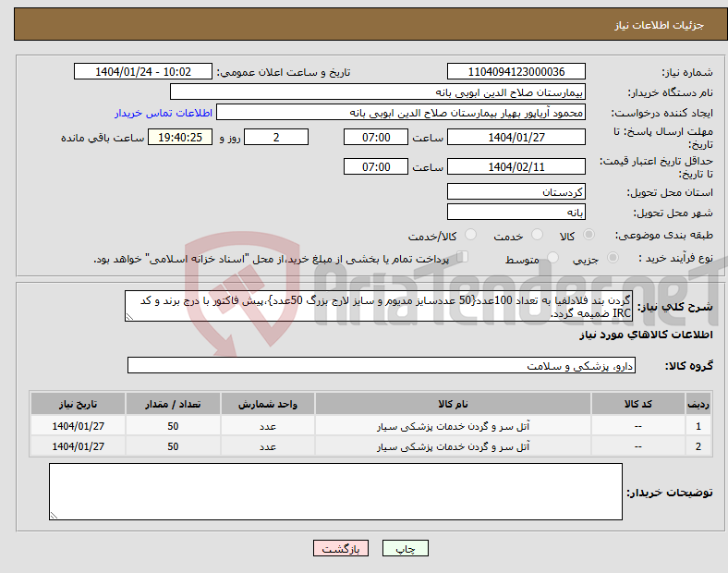Click the ساعت باقی مانده label
This screenshot has height=573, width=728.
click(103, 138)
